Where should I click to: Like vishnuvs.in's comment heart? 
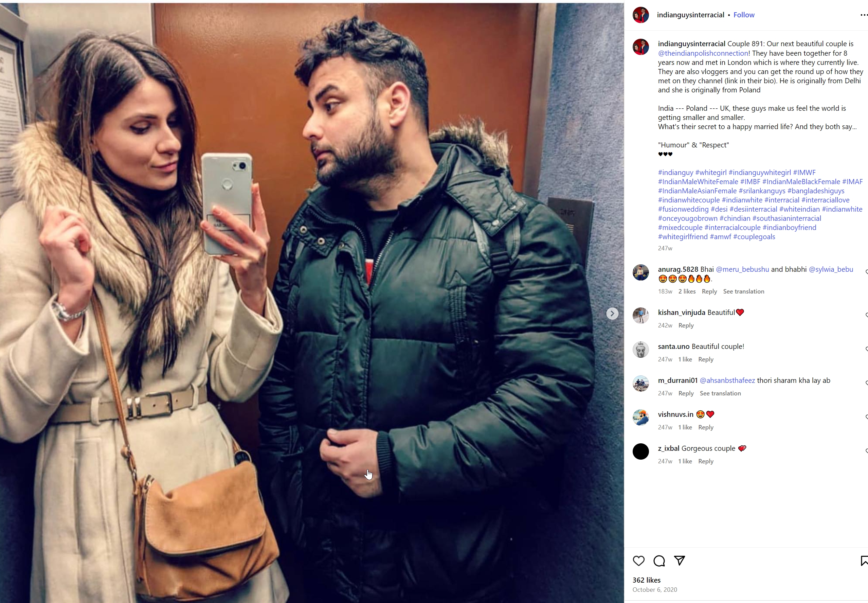coord(866,417)
